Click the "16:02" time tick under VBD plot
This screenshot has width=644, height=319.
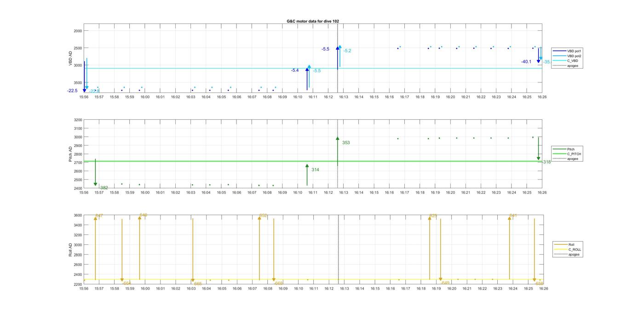[175, 97]
